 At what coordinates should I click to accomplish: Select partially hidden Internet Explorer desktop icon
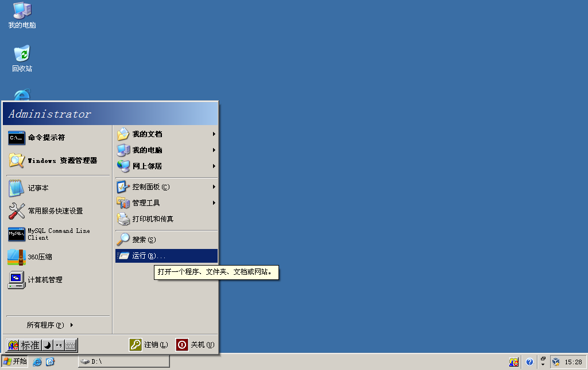tap(22, 95)
